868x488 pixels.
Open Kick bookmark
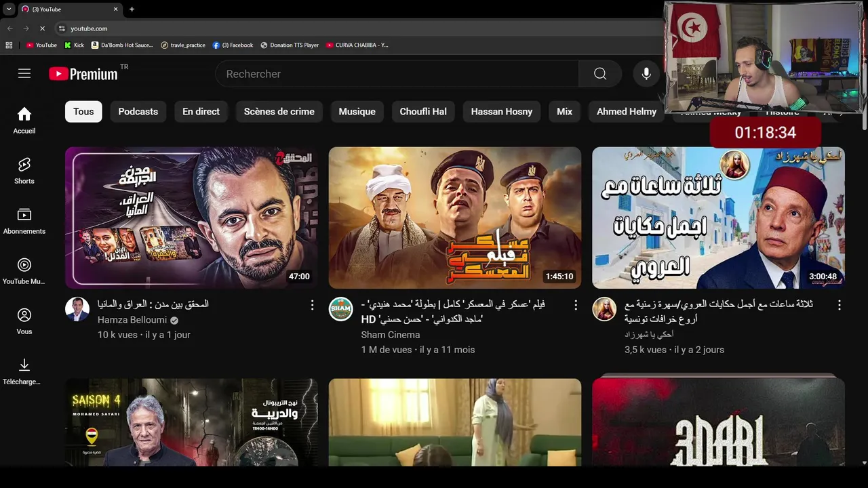74,45
